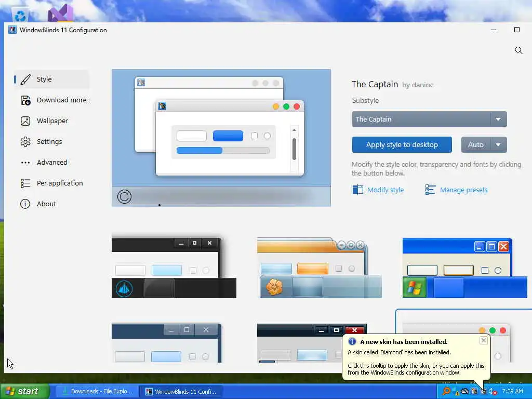The image size is (532, 399).
Task: Click the author name by danioc
Action: click(x=418, y=85)
